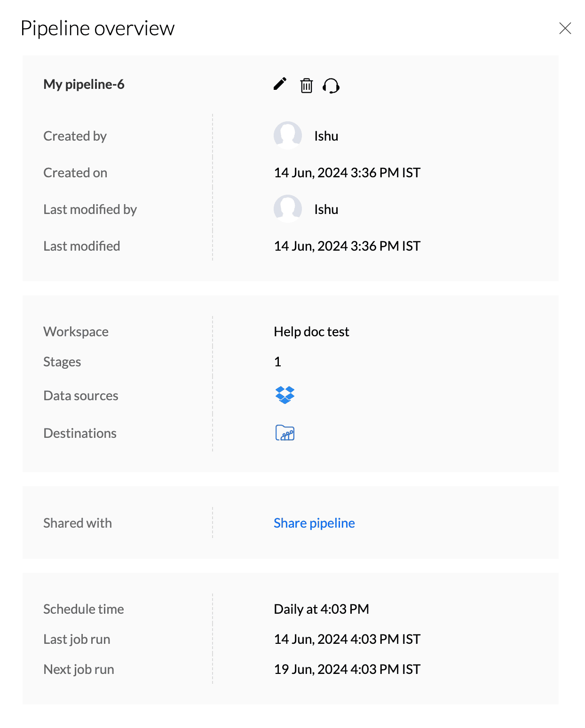Select the Ishu name beside Last modified by
This screenshot has width=585, height=728.
point(326,209)
